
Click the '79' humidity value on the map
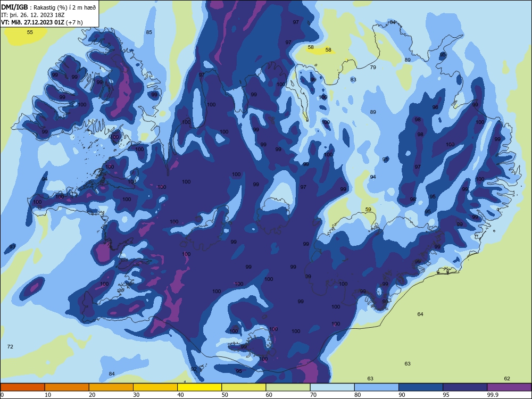pyautogui.click(x=373, y=67)
